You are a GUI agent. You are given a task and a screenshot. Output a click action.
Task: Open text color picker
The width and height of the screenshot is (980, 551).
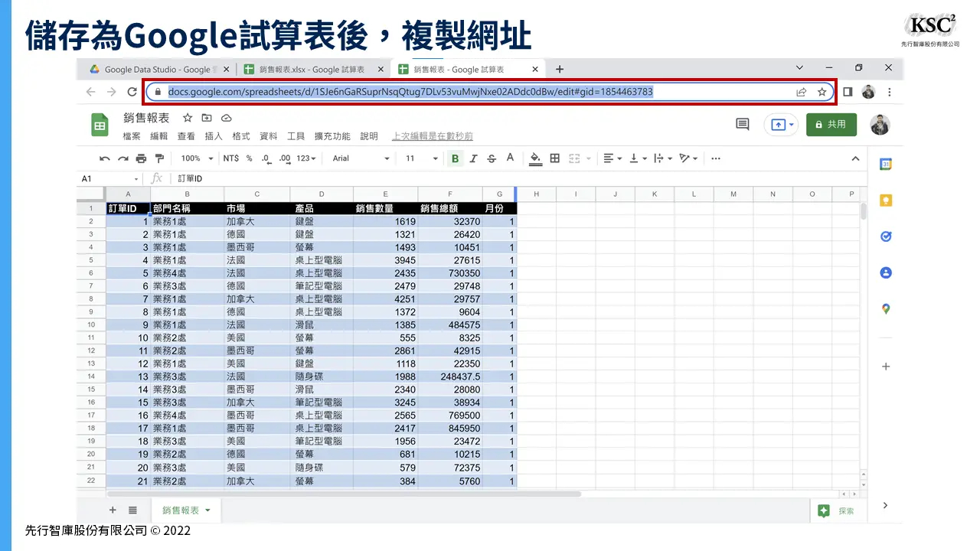[x=510, y=158]
